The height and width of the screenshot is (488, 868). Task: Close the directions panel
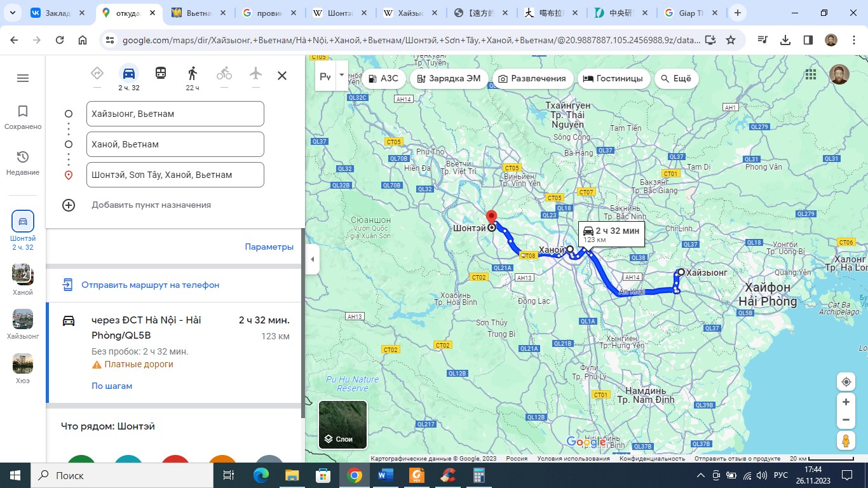pos(282,76)
